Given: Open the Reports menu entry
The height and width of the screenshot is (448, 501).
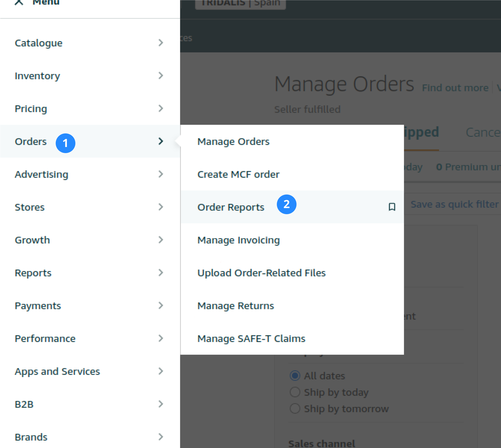Looking at the screenshot, I should (33, 273).
